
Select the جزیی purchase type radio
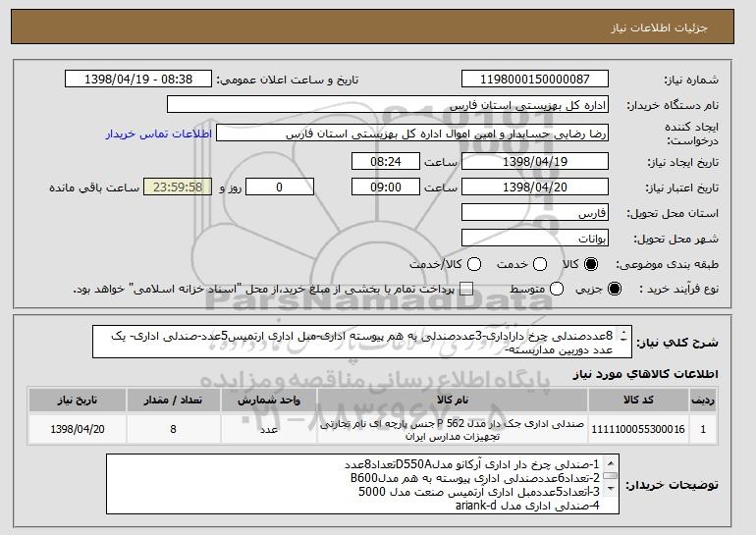click(x=615, y=289)
